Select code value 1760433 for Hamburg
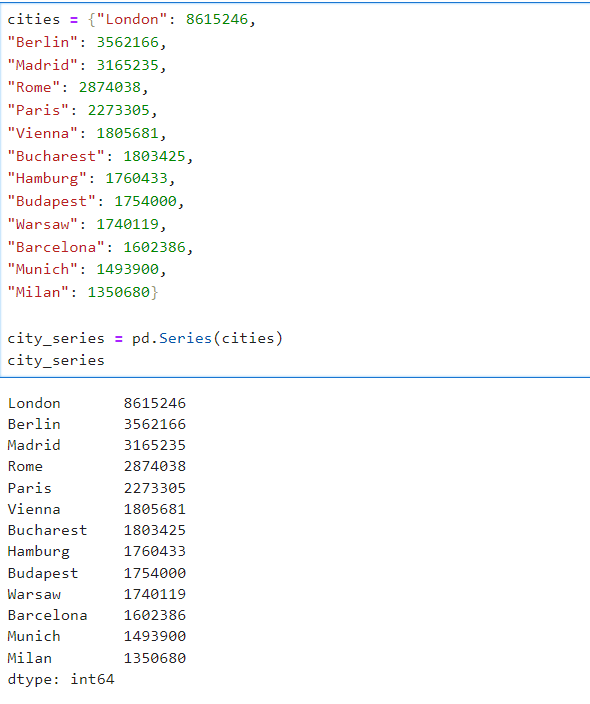 136,178
